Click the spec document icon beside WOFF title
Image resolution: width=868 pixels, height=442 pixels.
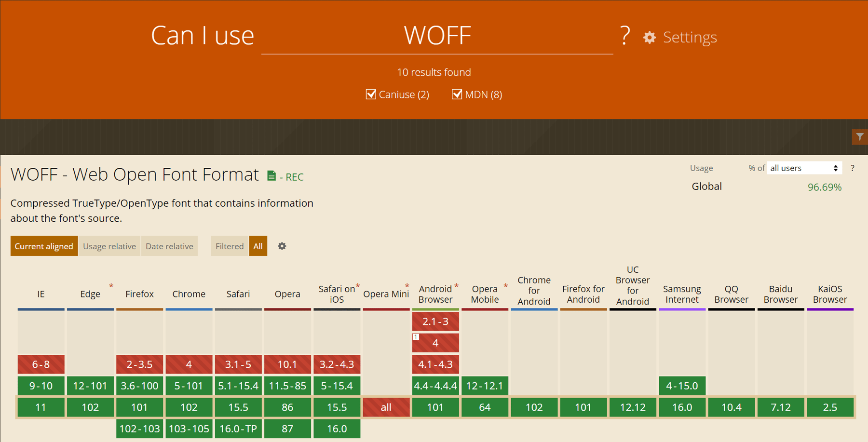click(x=271, y=175)
